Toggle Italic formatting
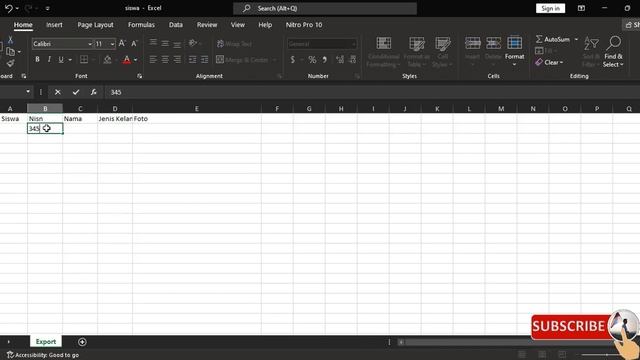The image size is (640, 360). coord(49,60)
